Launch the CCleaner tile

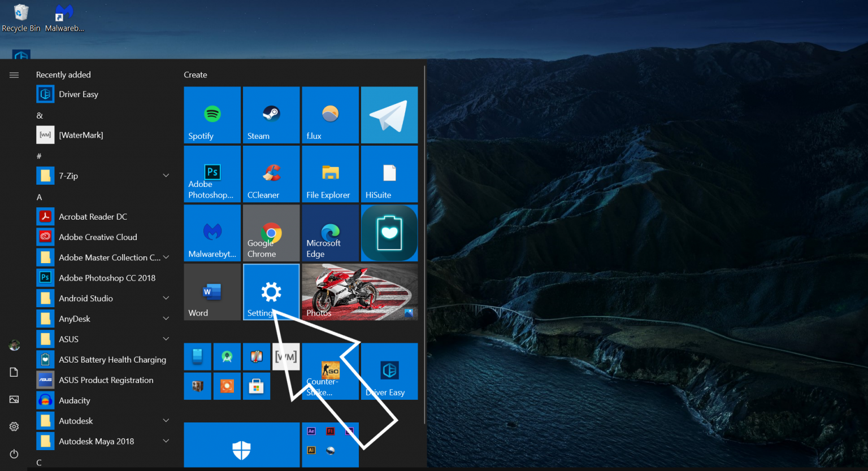pyautogui.click(x=271, y=174)
